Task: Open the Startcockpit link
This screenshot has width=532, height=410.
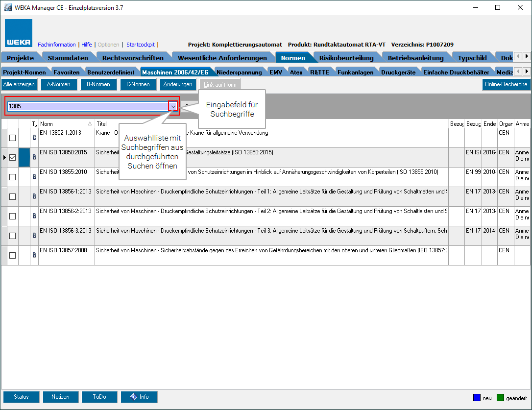Action: coord(140,45)
